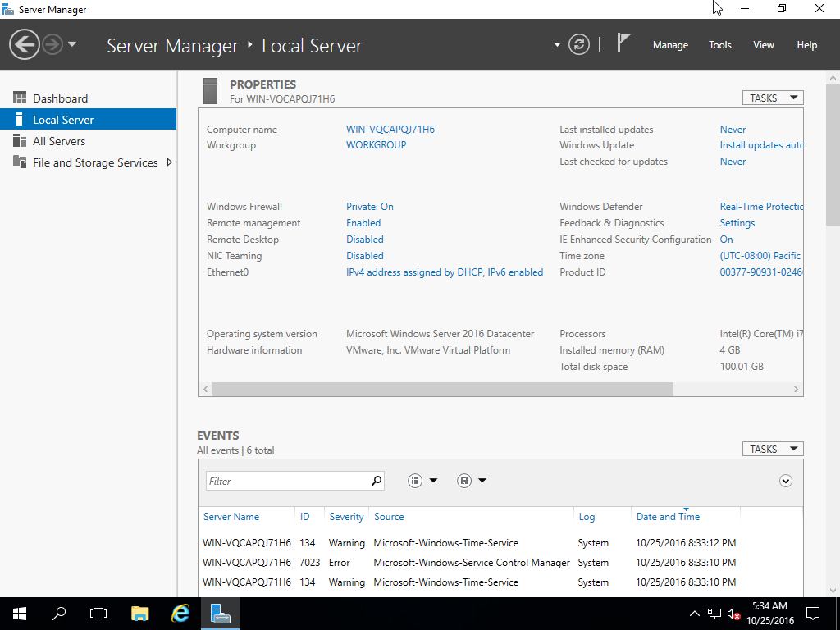Launch Internet Explorer from the taskbar

click(180, 614)
